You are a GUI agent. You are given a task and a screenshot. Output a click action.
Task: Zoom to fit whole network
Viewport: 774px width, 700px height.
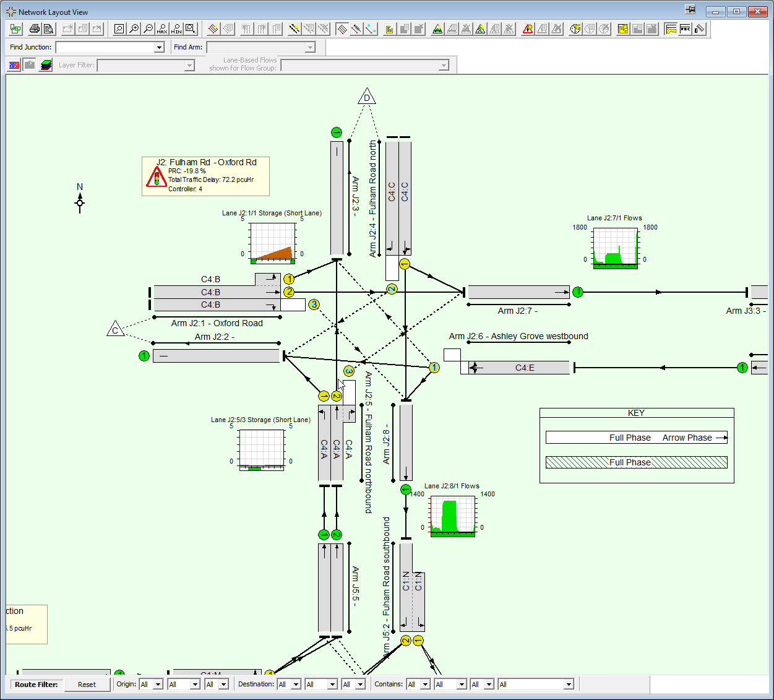click(x=119, y=28)
